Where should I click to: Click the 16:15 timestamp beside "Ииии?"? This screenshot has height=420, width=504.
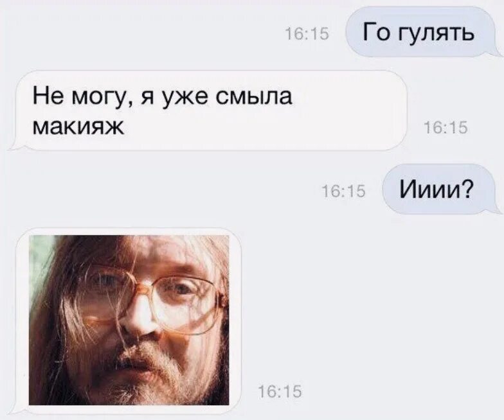(344, 191)
